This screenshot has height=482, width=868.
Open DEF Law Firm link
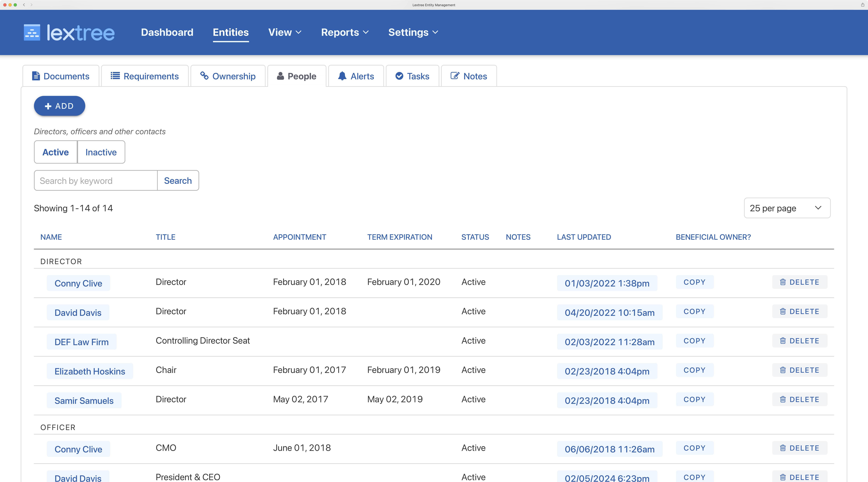82,342
